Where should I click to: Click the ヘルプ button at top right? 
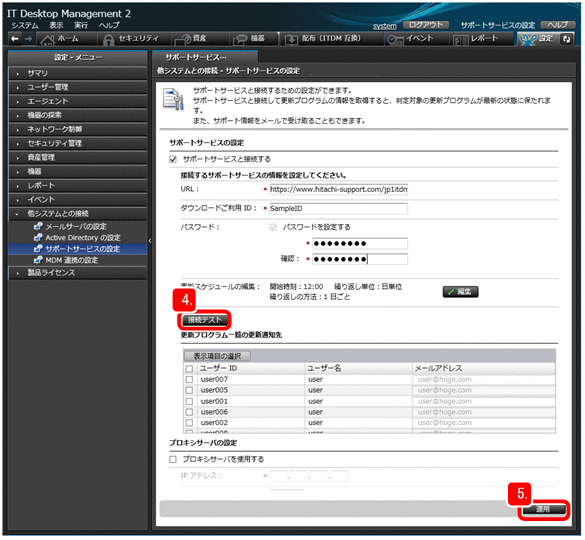[x=557, y=25]
